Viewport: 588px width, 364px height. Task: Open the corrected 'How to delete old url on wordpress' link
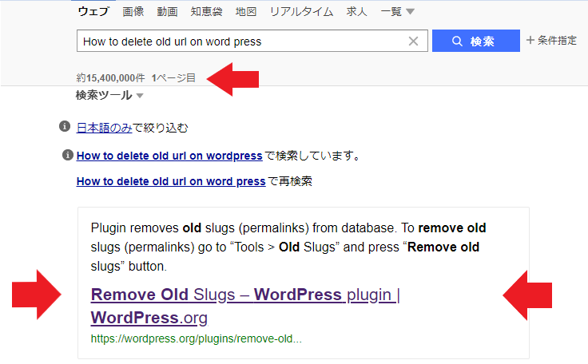click(169, 156)
